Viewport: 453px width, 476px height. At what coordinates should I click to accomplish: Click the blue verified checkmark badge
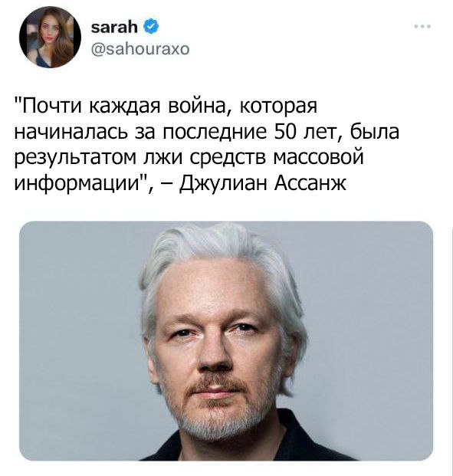[x=151, y=27]
